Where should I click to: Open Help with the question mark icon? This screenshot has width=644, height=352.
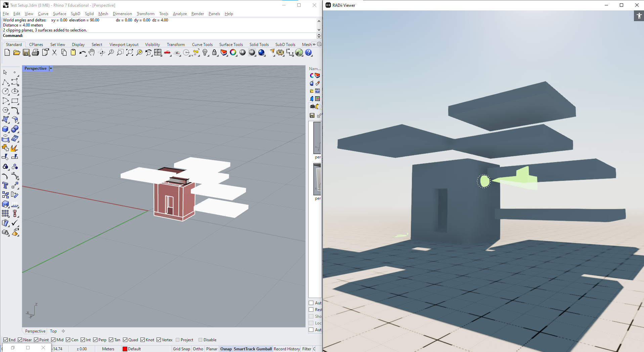(308, 52)
